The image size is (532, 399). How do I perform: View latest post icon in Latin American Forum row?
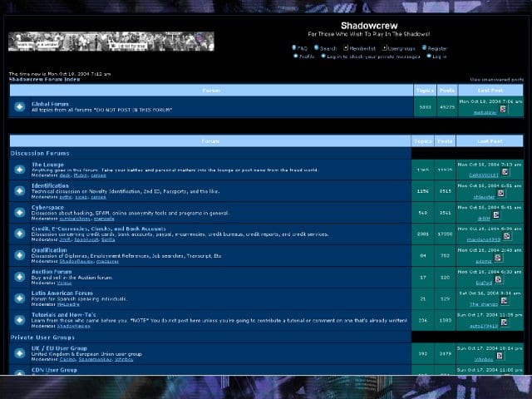(x=505, y=301)
